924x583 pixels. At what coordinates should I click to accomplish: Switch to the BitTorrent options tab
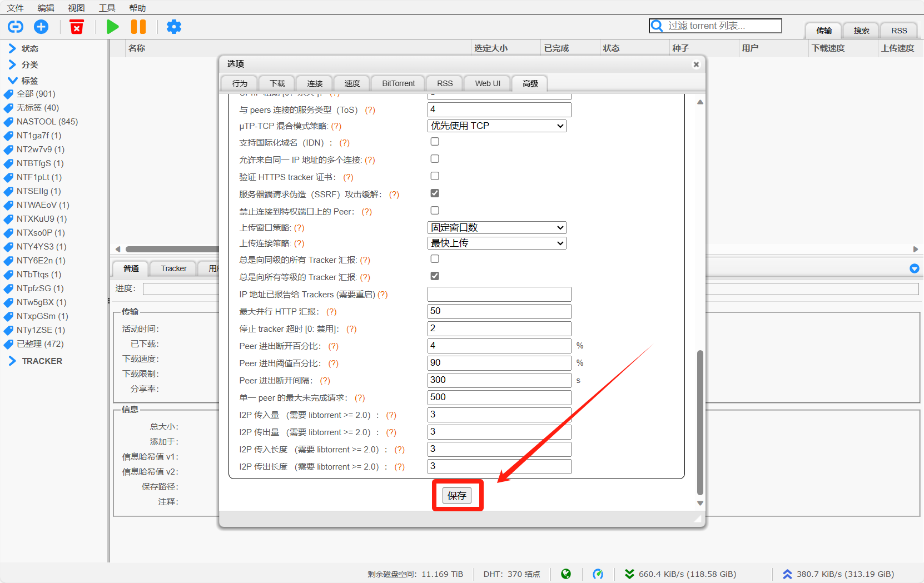tap(398, 83)
